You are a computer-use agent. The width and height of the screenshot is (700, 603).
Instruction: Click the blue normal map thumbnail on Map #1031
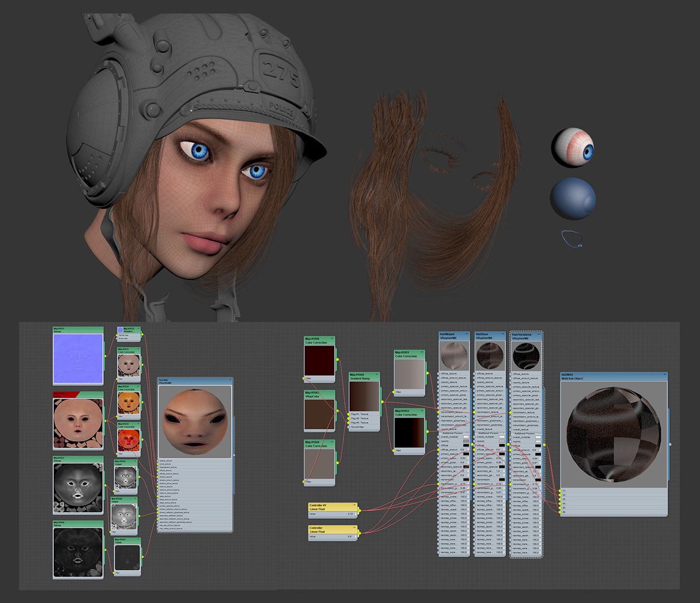(77, 359)
